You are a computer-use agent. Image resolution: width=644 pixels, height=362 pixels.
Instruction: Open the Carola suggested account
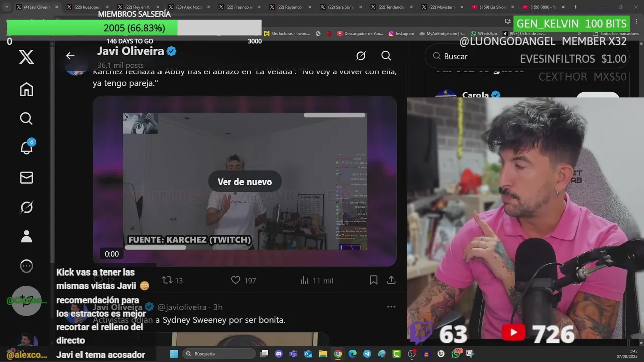pyautogui.click(x=475, y=95)
